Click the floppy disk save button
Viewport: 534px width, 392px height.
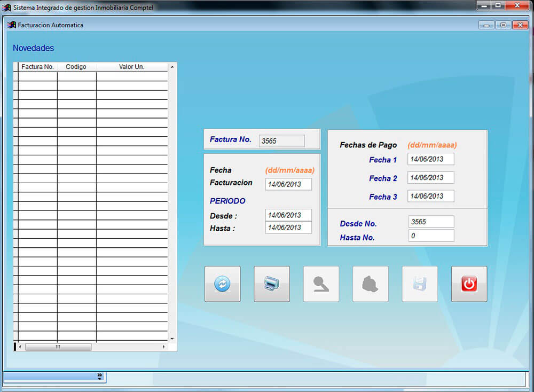[419, 284]
